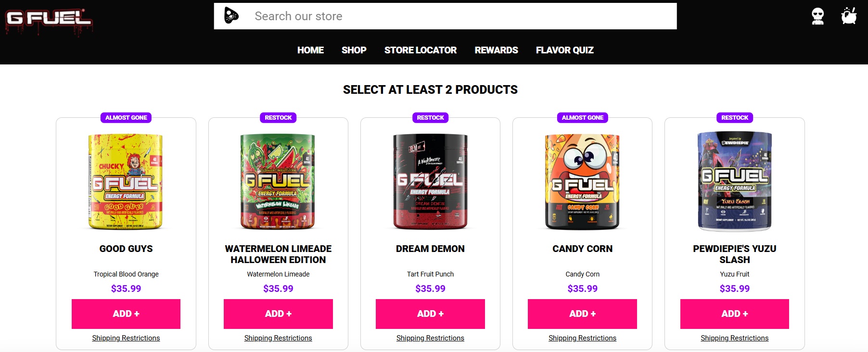Select SHOP from the navigation
The width and height of the screenshot is (868, 352).
354,50
